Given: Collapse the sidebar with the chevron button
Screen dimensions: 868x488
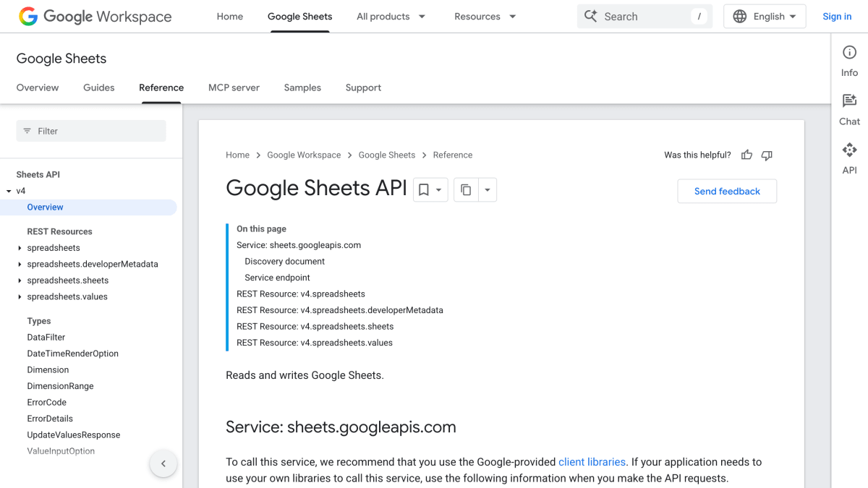Looking at the screenshot, I should point(163,463).
